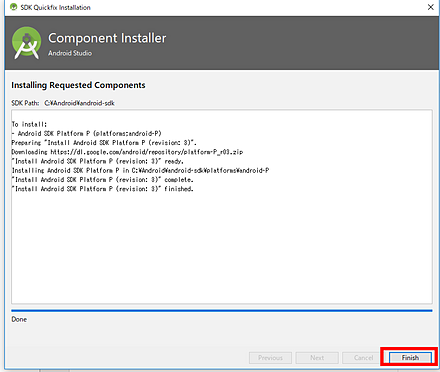Click the 'To install:' log line

click(29, 124)
